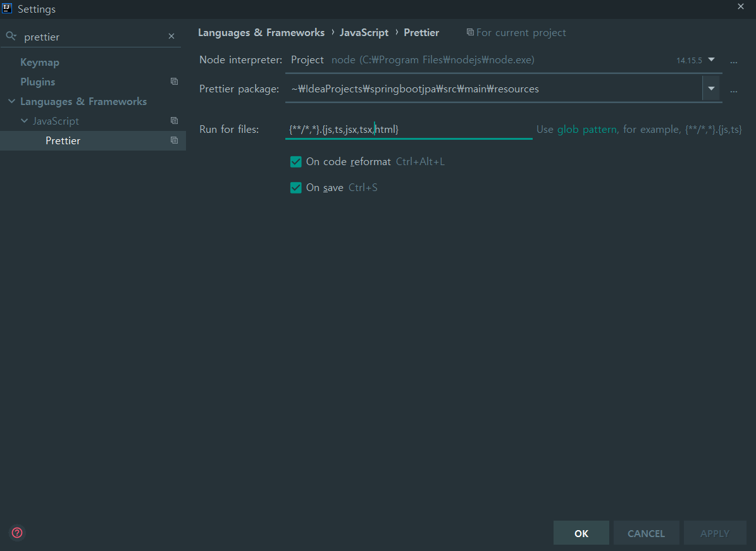This screenshot has height=551, width=756.
Task: Close the Settings window
Action: coord(741,6)
